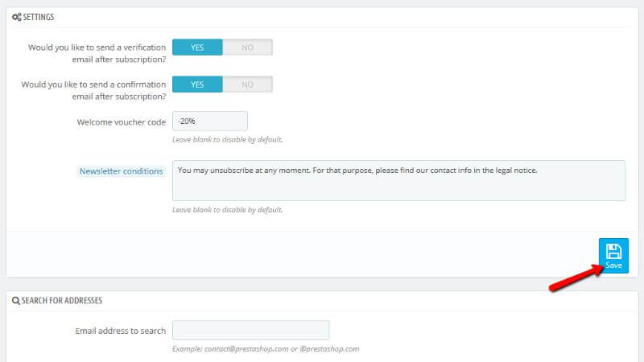Set verification email option to YES

(197, 47)
